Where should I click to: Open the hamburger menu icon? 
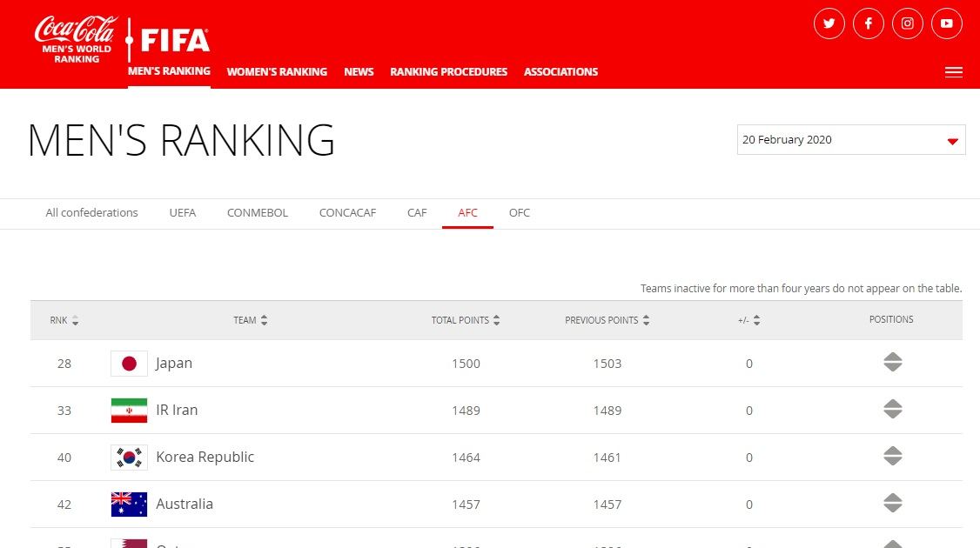(x=953, y=72)
